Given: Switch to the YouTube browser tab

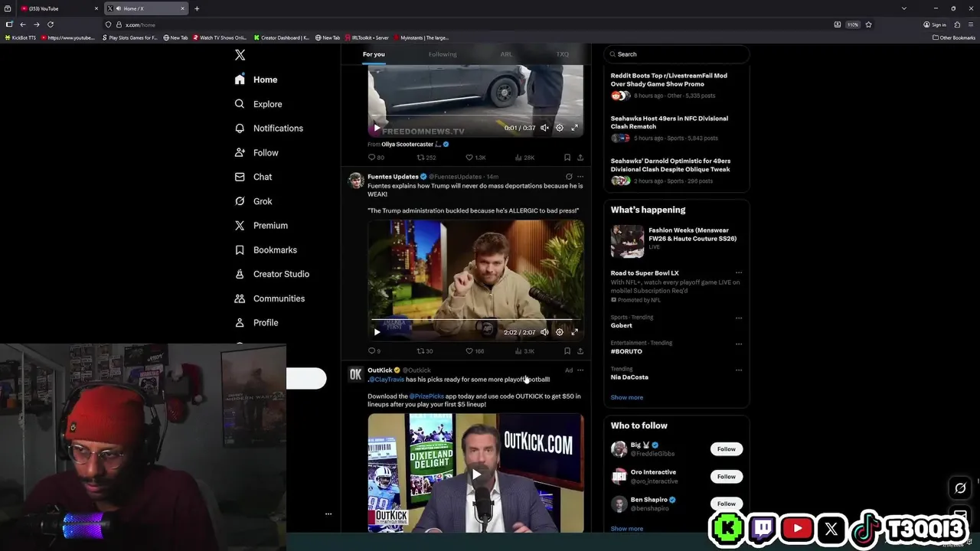Looking at the screenshot, I should [x=60, y=8].
